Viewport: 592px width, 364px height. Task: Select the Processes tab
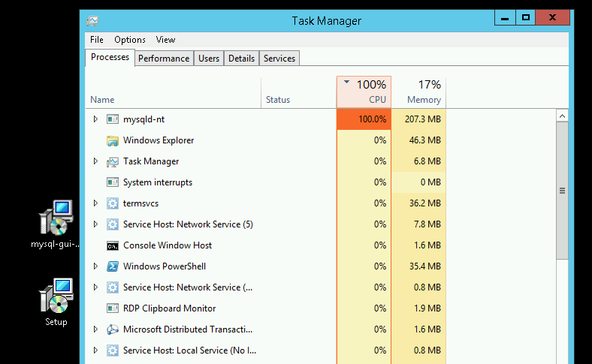[110, 57]
